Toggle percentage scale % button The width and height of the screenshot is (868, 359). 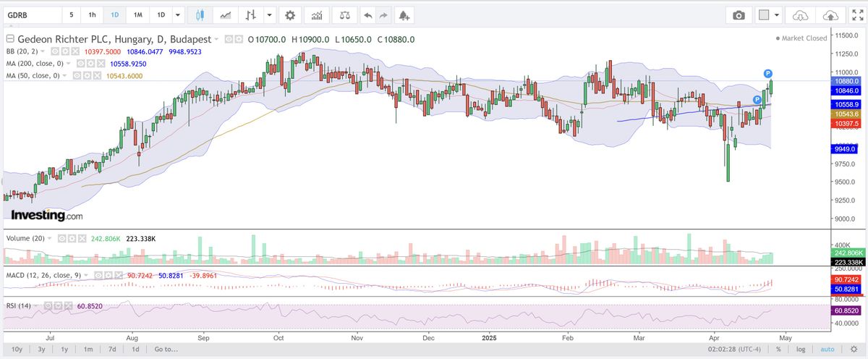pos(779,350)
